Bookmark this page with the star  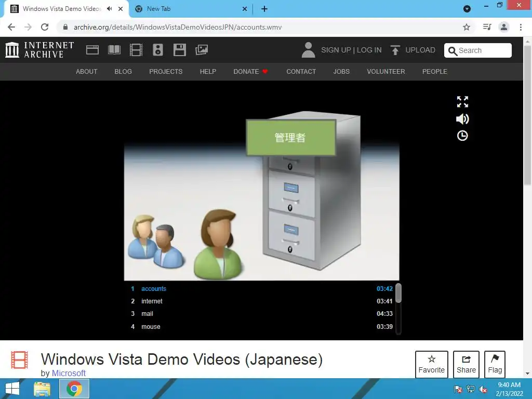(467, 27)
